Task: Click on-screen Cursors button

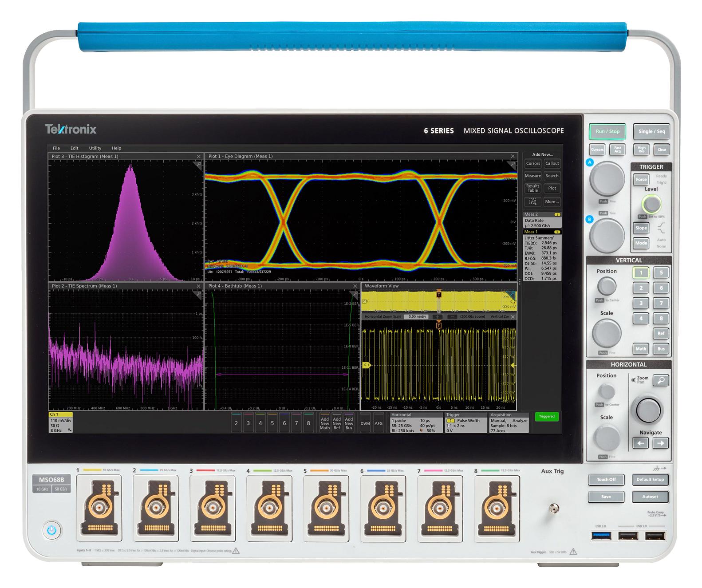Action: point(533,164)
